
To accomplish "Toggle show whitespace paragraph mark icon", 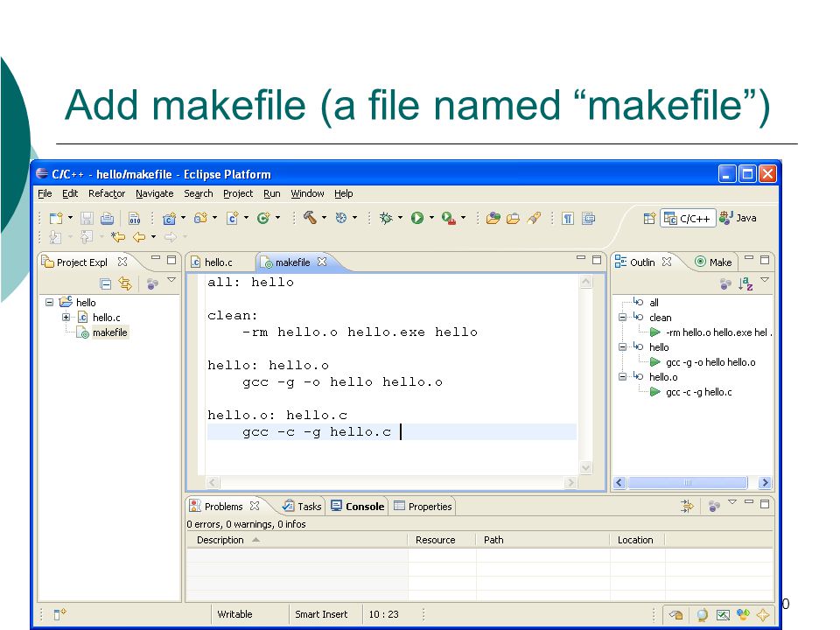I will tap(568, 218).
